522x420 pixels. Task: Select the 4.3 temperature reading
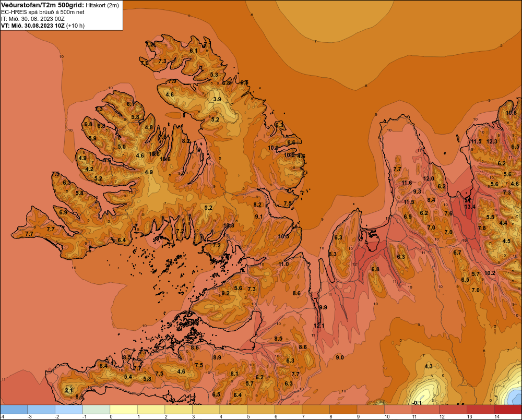pos(429,366)
